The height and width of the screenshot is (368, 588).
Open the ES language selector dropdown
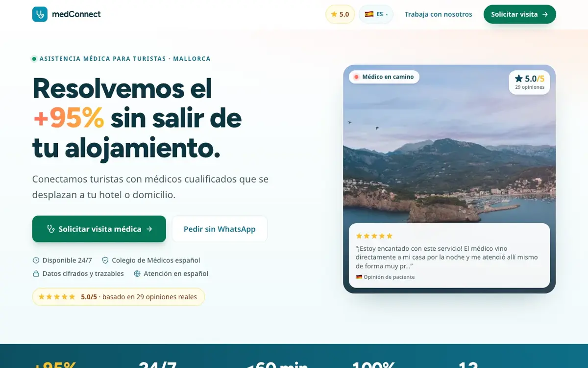click(376, 14)
